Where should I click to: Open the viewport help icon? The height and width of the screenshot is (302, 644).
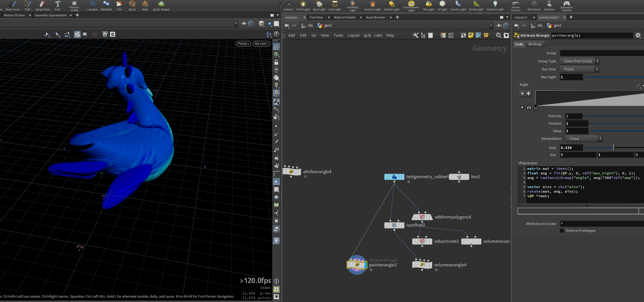[276, 34]
